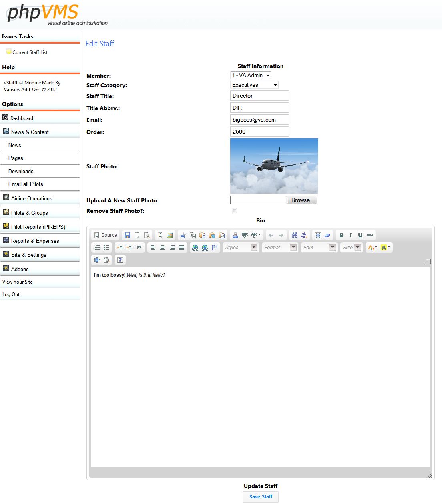Open the Find binoculars tool

pos(295,235)
